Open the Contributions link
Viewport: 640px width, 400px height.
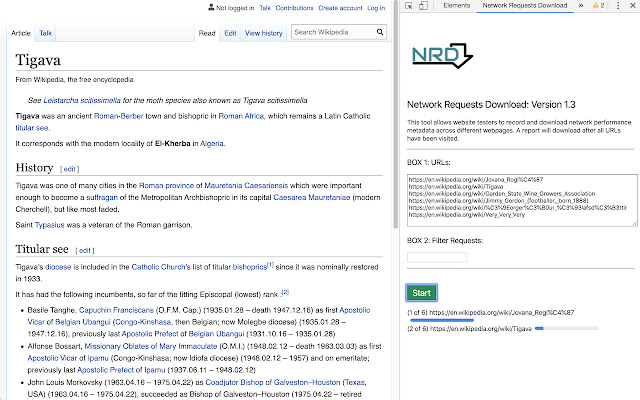tap(294, 8)
